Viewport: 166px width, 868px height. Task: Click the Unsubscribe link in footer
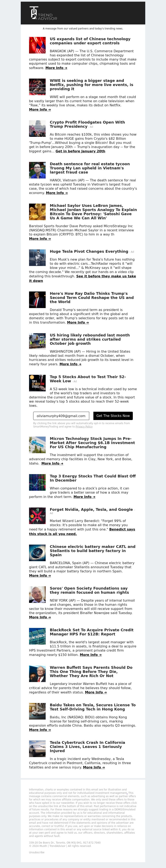pos(37,852)
